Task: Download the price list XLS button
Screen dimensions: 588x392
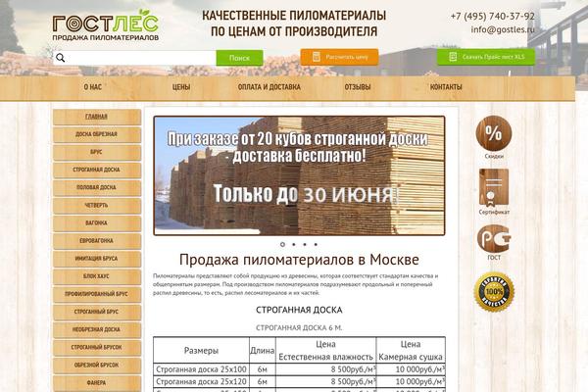Action: tap(486, 57)
